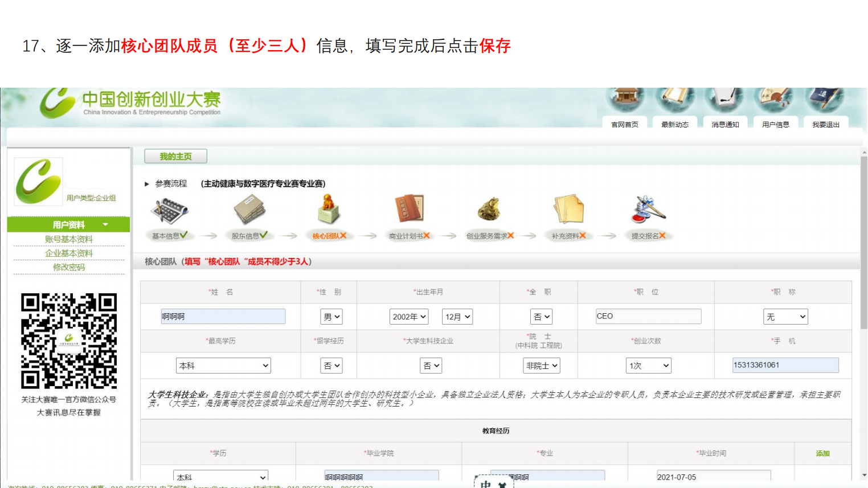Click the 补充资料 step label
This screenshot has height=488, width=868.
565,236
